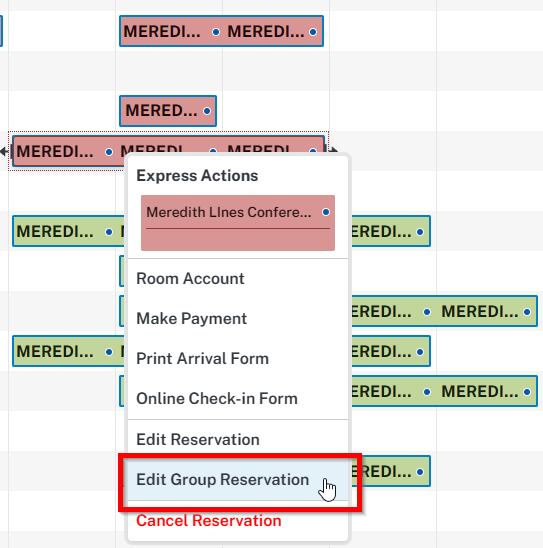Click blue dot ending top red reservation bar
Image resolution: width=543 pixels, height=548 pixels.
(313, 32)
